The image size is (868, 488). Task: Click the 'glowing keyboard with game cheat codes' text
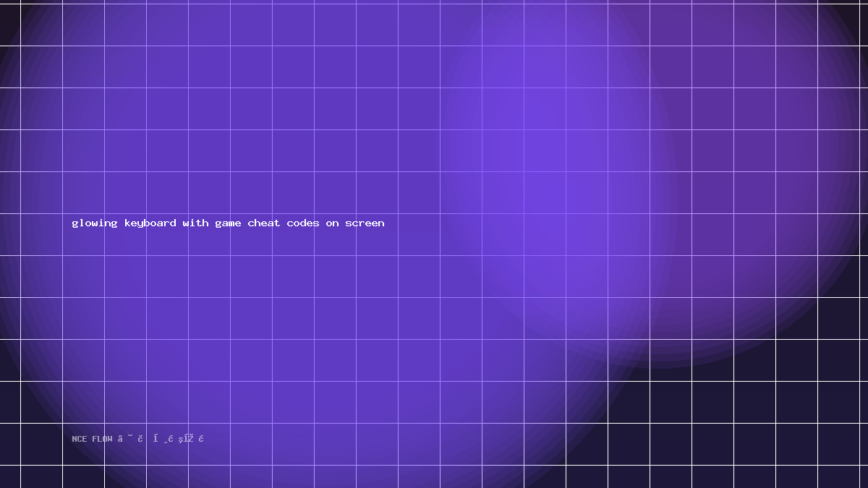pos(195,223)
